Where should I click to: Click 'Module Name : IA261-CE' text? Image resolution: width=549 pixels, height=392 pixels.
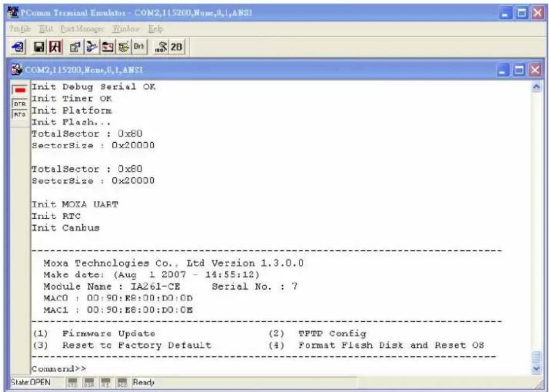[x=112, y=286]
